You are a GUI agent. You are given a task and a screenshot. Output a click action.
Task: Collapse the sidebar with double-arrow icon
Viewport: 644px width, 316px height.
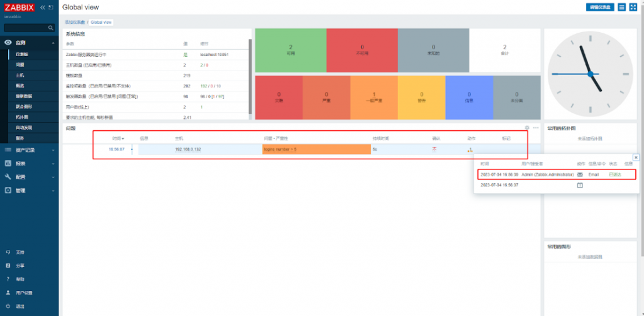pyautogui.click(x=42, y=8)
